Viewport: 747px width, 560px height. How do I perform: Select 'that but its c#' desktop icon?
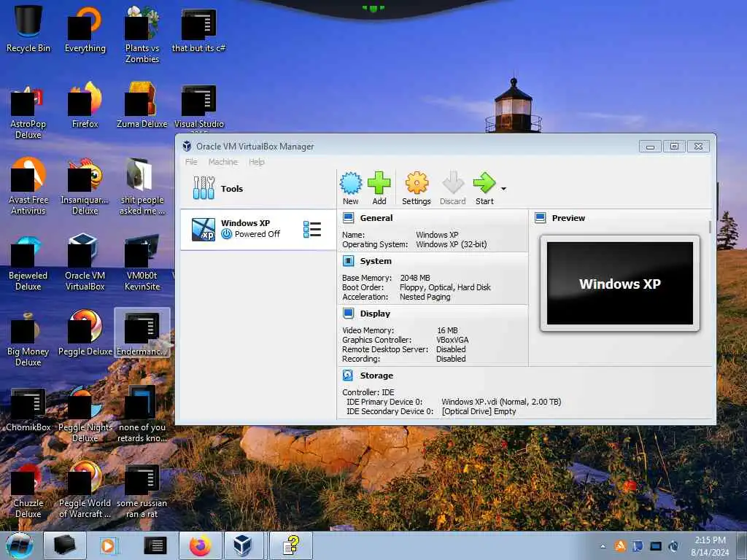click(x=198, y=28)
